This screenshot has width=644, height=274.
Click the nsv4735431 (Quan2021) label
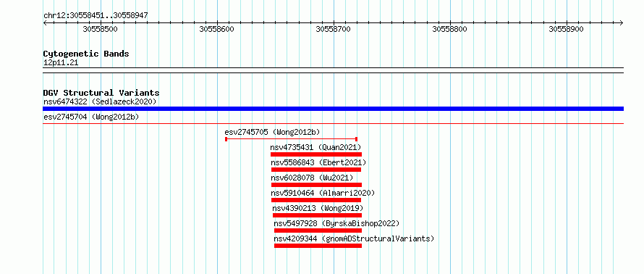(315, 147)
